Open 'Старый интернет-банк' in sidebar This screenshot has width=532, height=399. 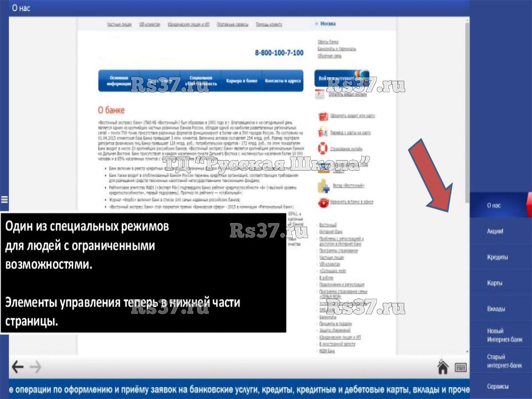click(501, 361)
